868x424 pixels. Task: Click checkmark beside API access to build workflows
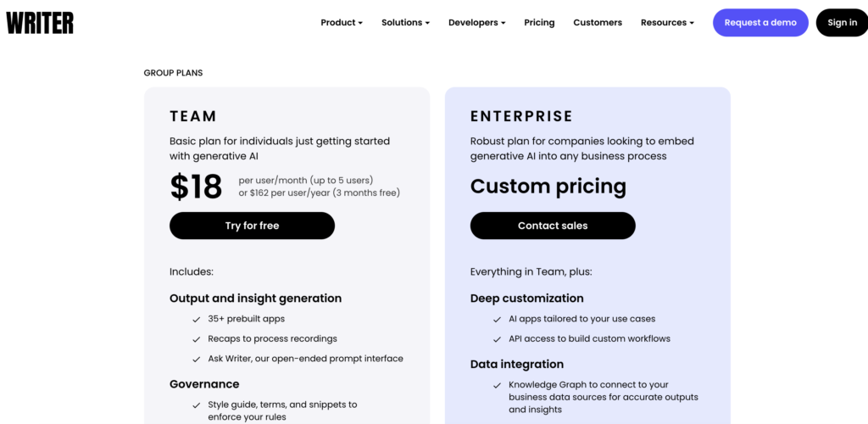tap(497, 339)
